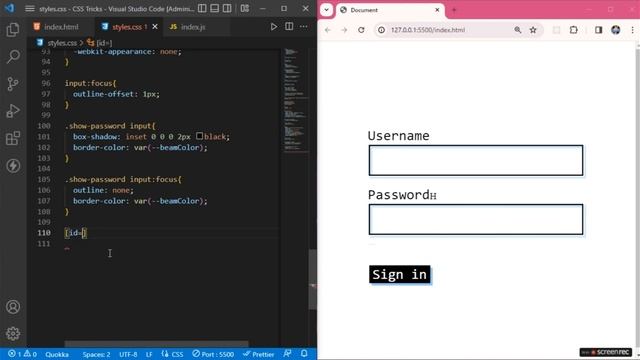
Task: Toggle the primary side bar layout icon
Action: point(202,8)
